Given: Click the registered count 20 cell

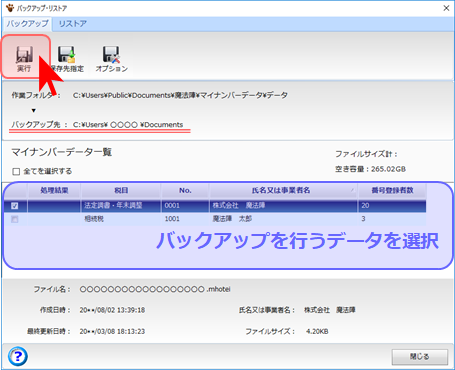Looking at the screenshot, I should pyautogui.click(x=392, y=206).
